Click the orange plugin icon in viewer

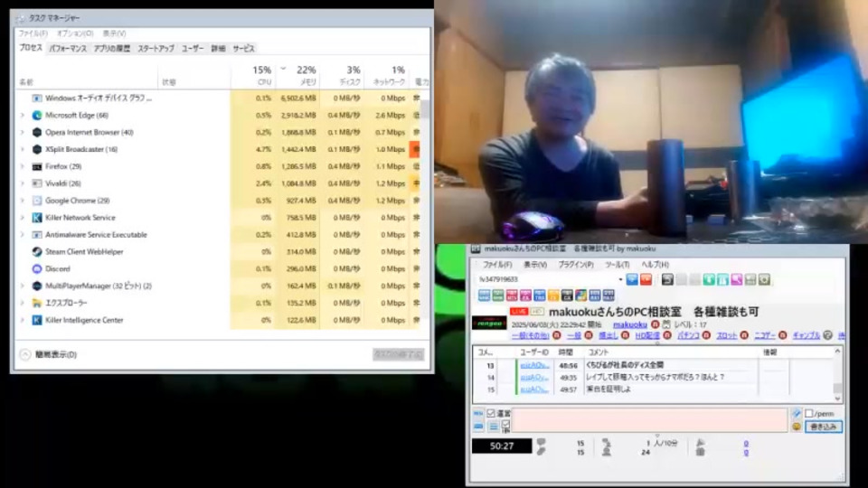553,296
